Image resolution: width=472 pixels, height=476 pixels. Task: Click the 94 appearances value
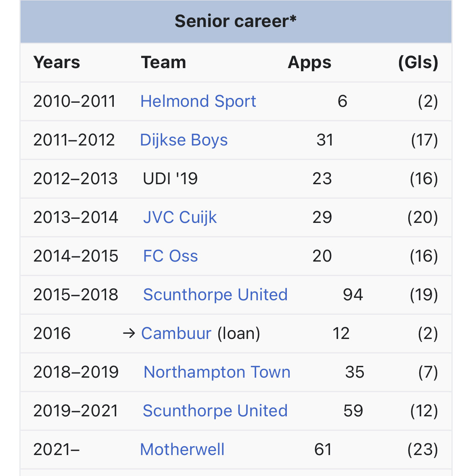tap(353, 295)
